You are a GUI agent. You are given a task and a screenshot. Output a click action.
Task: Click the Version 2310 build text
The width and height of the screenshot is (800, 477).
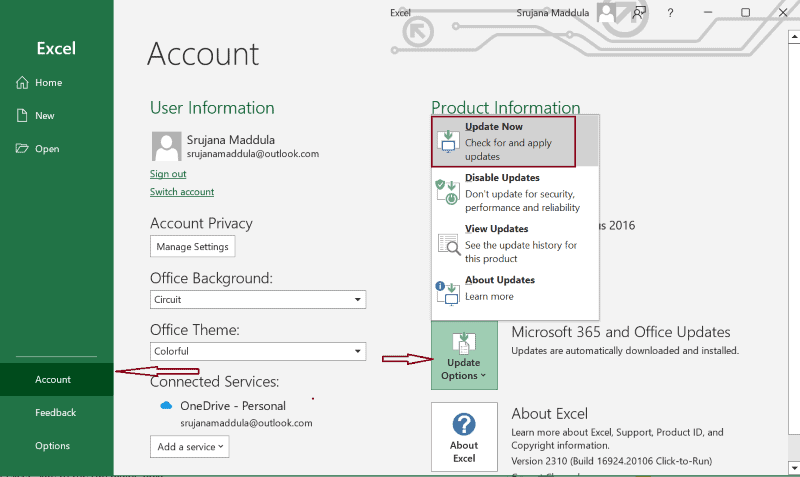[x=611, y=461]
